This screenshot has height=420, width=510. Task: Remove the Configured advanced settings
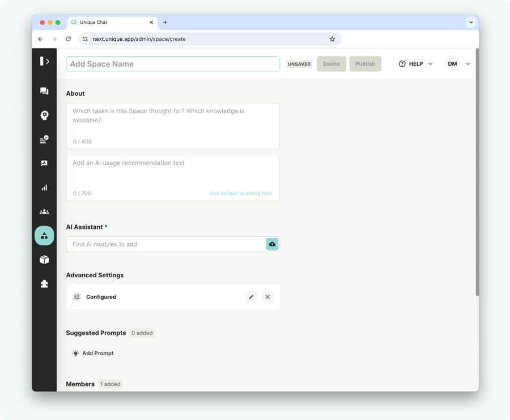tap(267, 297)
